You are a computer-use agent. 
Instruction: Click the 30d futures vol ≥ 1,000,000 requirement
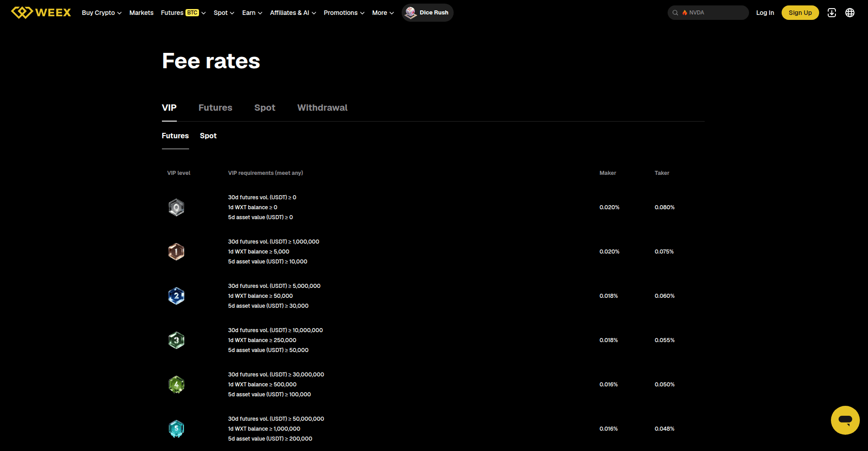point(274,242)
